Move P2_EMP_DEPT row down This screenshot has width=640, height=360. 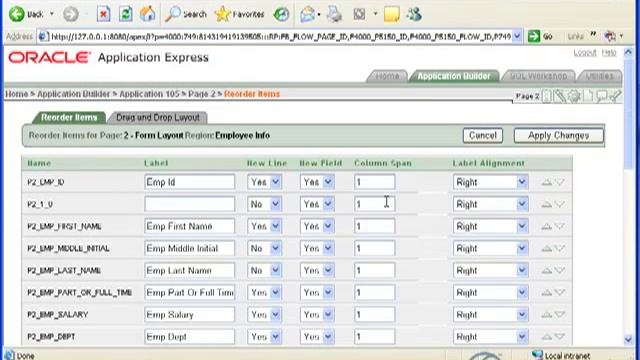pyautogui.click(x=560, y=337)
